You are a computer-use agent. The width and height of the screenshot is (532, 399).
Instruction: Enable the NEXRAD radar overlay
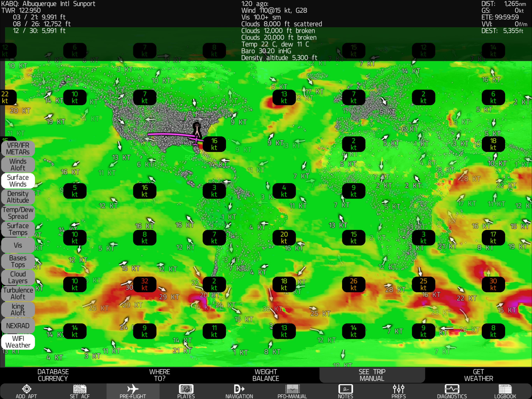[x=18, y=326]
